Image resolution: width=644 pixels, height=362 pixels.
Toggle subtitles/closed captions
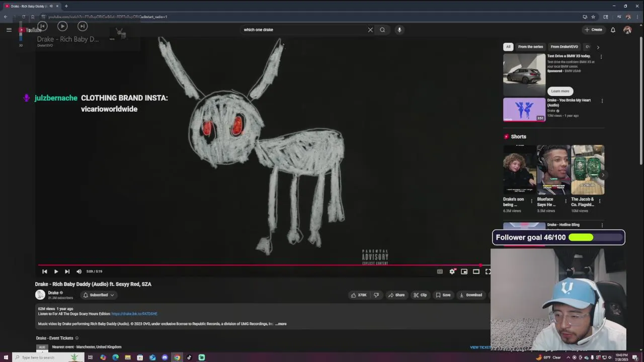440,271
